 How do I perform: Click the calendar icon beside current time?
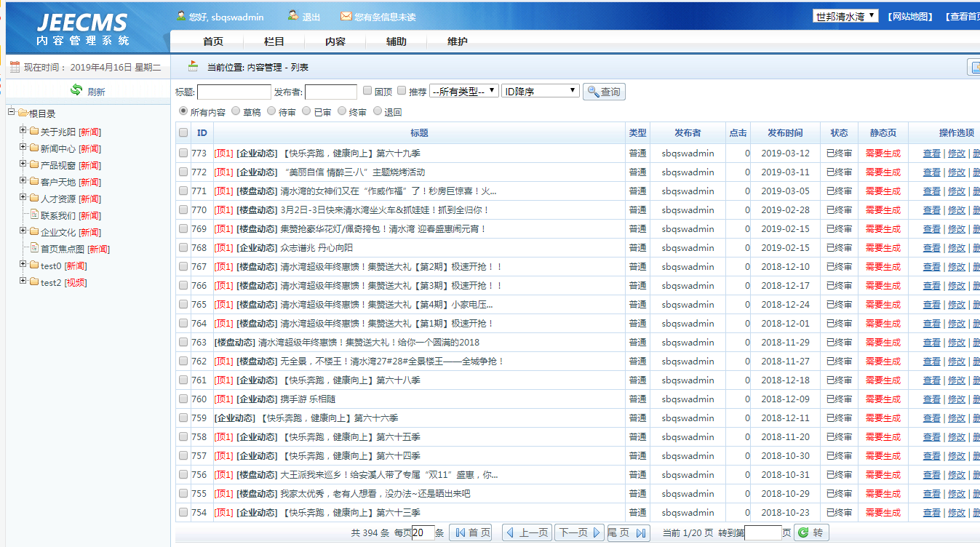(x=15, y=67)
